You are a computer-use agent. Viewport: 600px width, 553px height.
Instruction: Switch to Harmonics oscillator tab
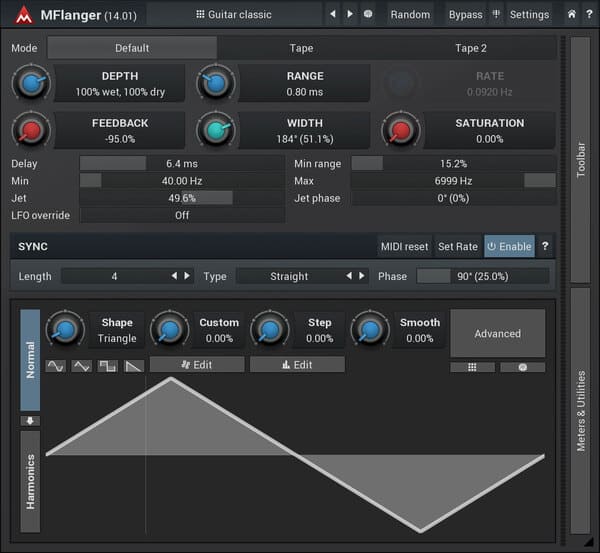(x=30, y=482)
